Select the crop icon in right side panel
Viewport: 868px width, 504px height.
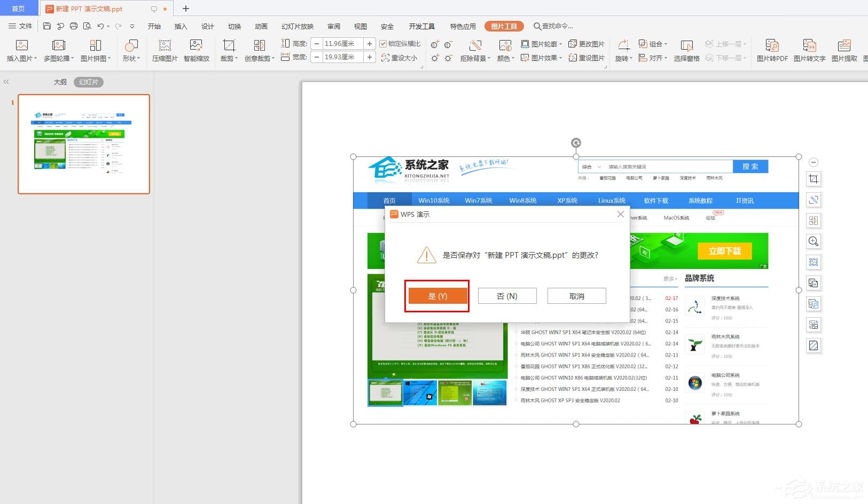point(814,179)
